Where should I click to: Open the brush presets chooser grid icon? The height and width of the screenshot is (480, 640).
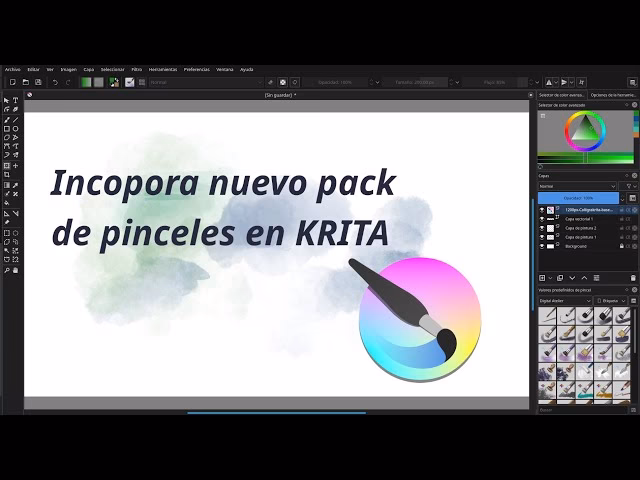tap(142, 82)
